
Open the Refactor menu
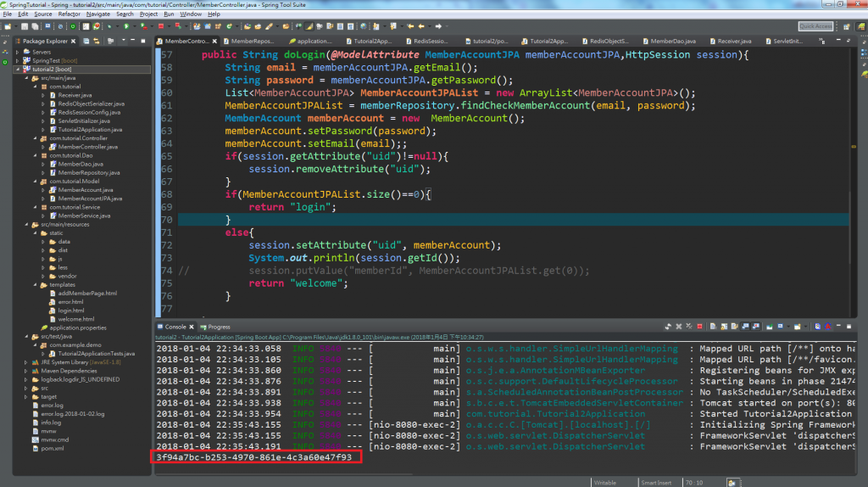pos(70,14)
